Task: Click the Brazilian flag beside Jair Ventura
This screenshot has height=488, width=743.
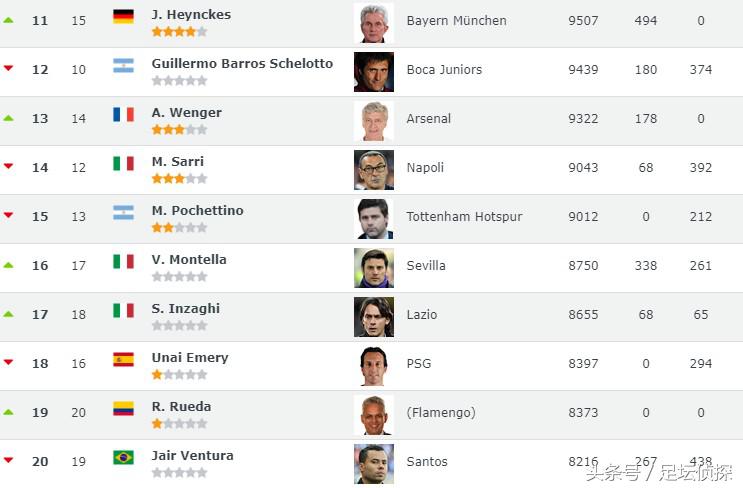Action: click(123, 457)
